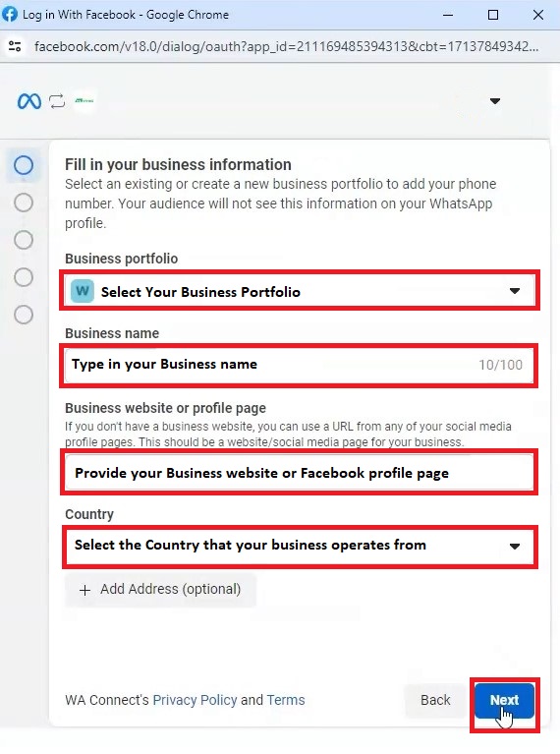Open site information icon in address bar
Screen dimensions: 560x754
pos(15,46)
